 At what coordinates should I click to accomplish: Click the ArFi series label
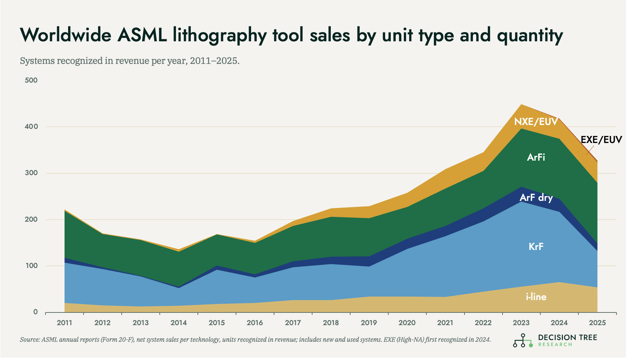pyautogui.click(x=536, y=157)
